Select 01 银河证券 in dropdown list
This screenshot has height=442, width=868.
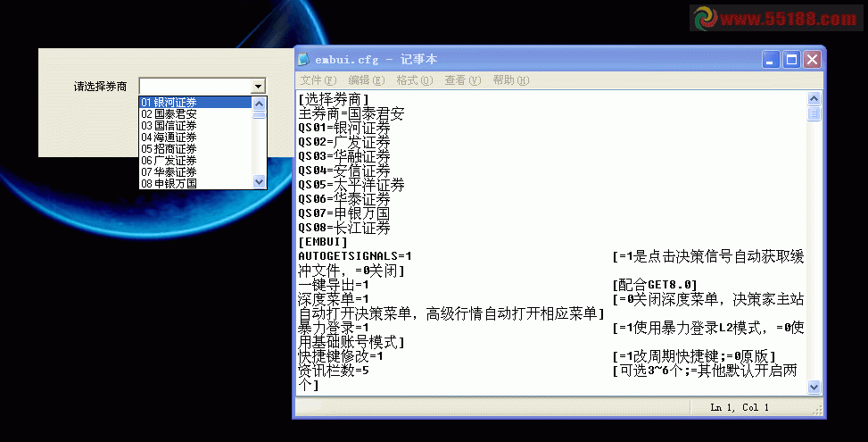click(x=195, y=102)
